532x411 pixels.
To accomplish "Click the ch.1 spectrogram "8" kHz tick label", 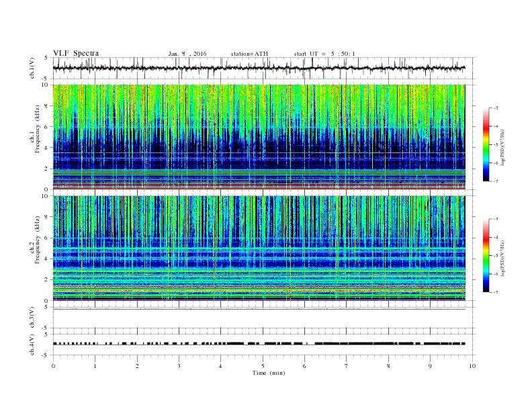I will [x=47, y=106].
